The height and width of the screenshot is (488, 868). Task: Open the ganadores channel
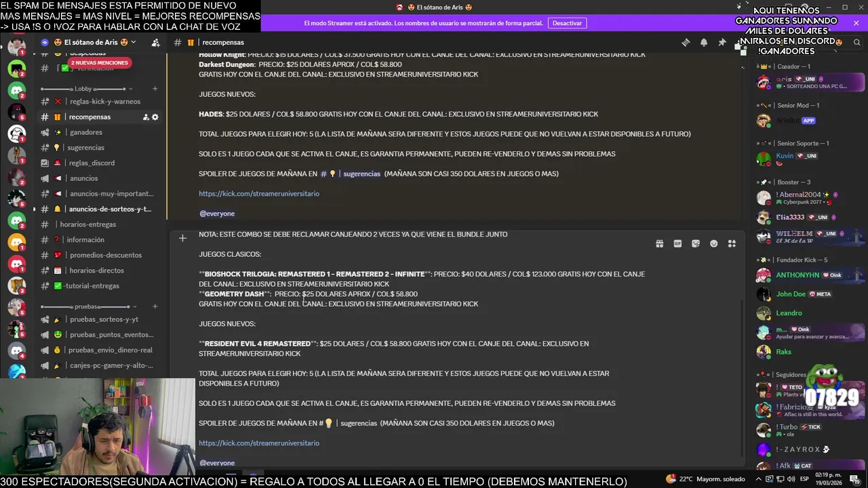pyautogui.click(x=98, y=132)
